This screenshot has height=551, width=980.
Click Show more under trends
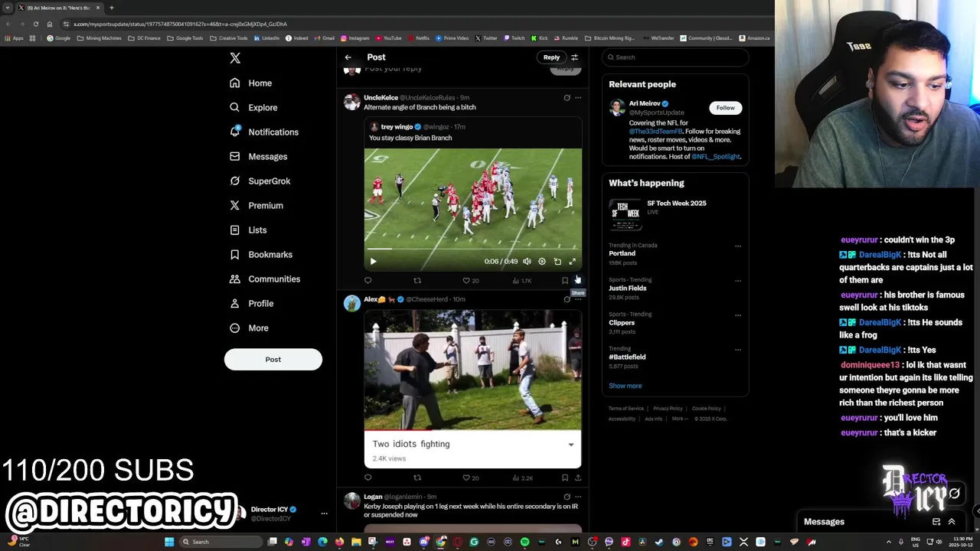pyautogui.click(x=626, y=386)
